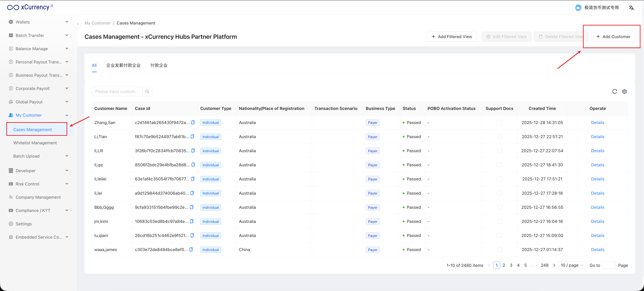Click the Add Customer button
Screen dimensions: 644x291
(x=613, y=37)
